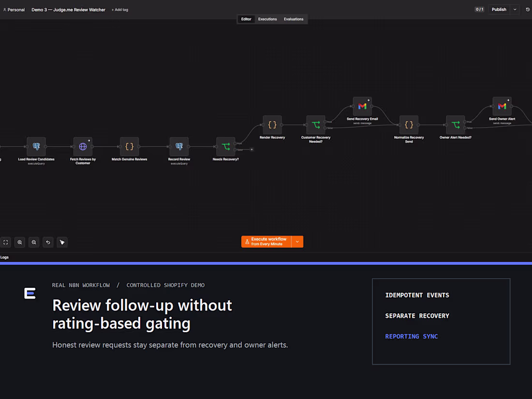
Task: Open the Fetch Reviews by Customer HTTP node
Action: coord(83,147)
